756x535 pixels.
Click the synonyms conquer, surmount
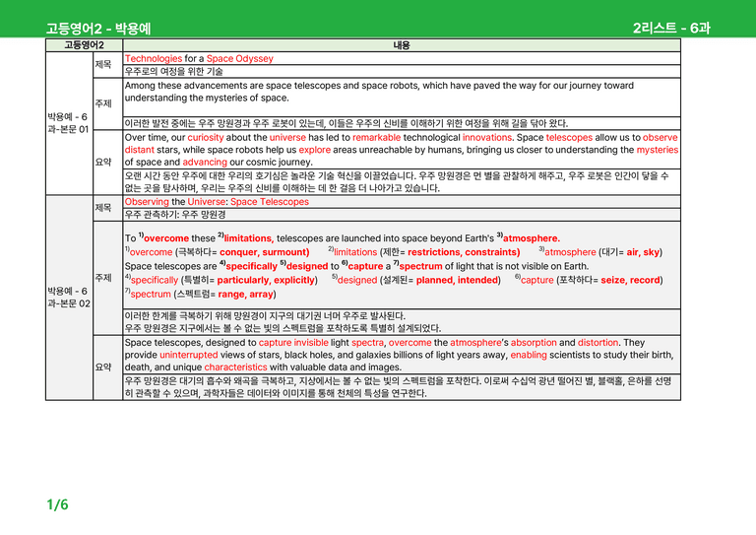click(x=264, y=252)
